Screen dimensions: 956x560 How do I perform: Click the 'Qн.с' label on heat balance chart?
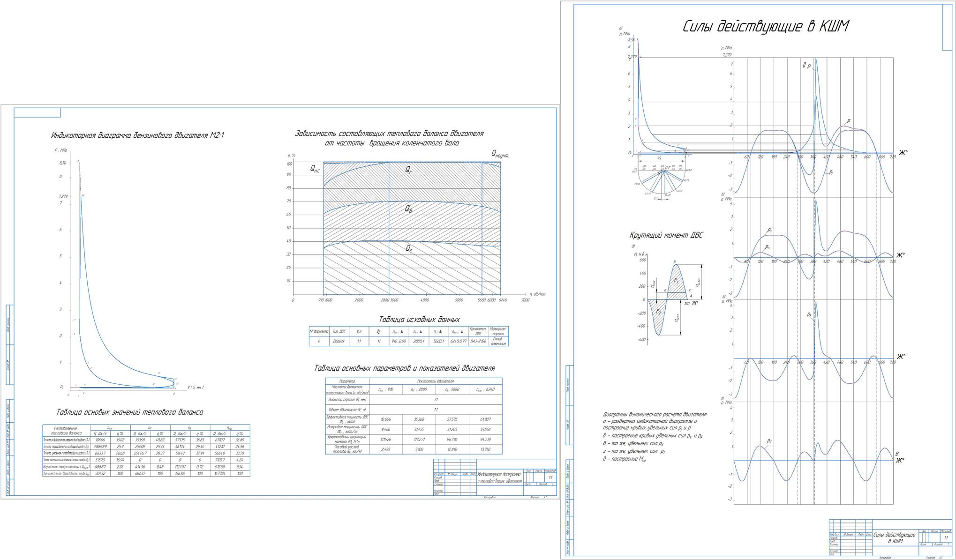pyautogui.click(x=316, y=169)
